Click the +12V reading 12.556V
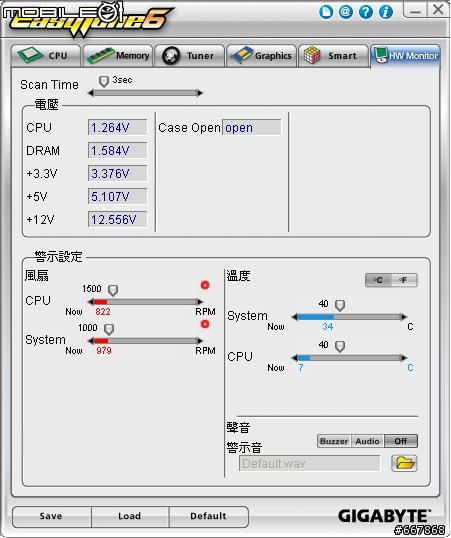The image size is (451, 538). (117, 219)
